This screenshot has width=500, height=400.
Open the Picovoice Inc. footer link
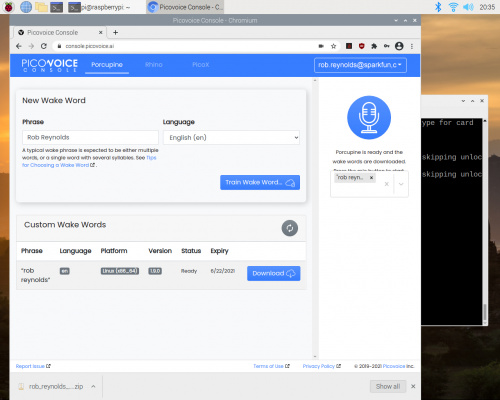[394, 366]
